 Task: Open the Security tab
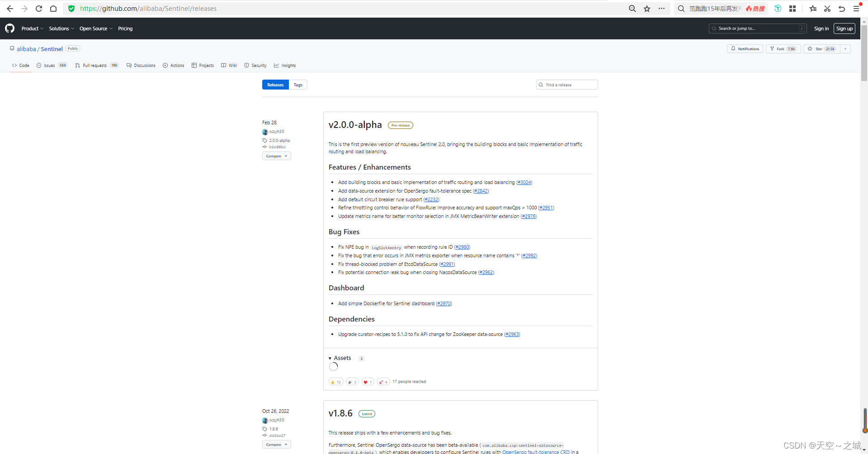click(x=255, y=66)
